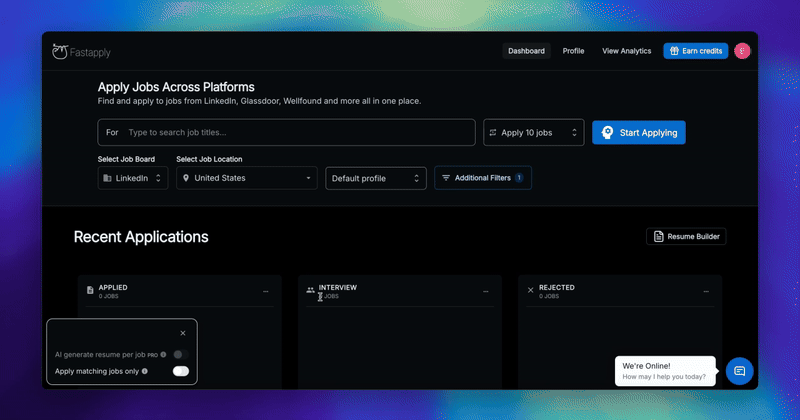Viewport: 800px width, 420px height.
Task: Expand the LinkedIn job board selector
Action: click(133, 178)
